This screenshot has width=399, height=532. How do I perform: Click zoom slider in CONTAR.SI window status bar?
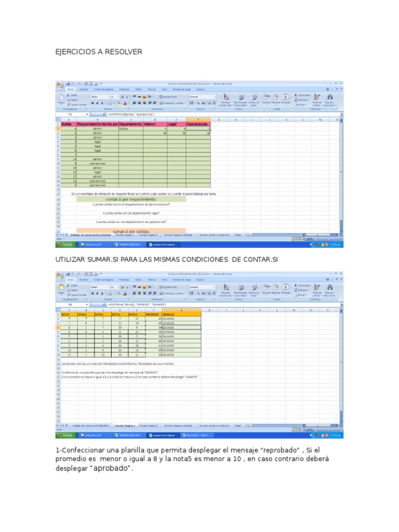tap(327, 239)
